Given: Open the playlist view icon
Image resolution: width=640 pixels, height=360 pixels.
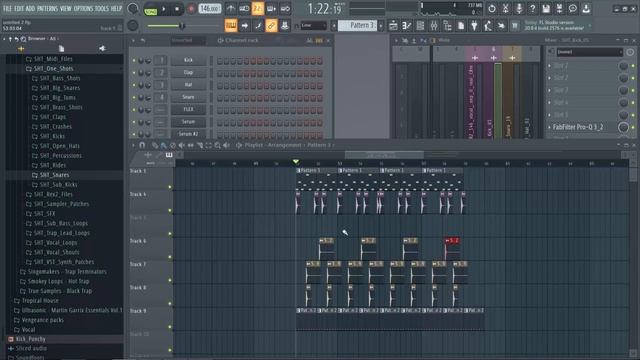Looking at the screenshot, I should click(x=393, y=26).
